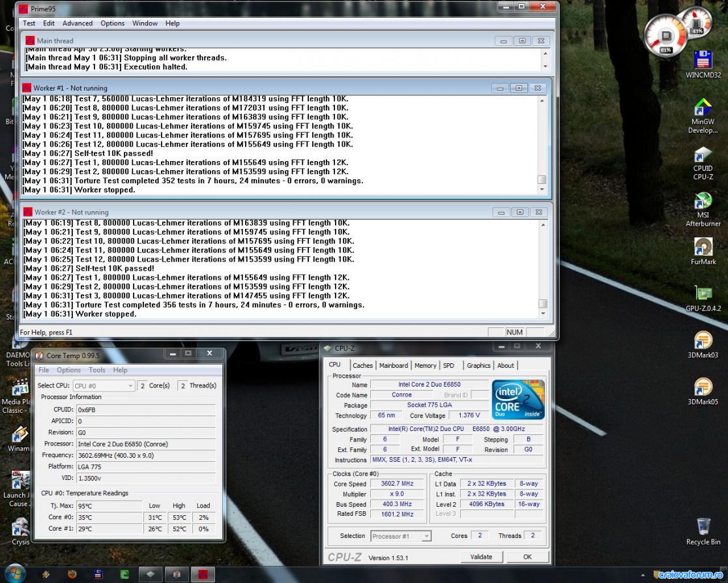728x583 pixels.
Task: Launch the Crysis desktop icon
Action: (20, 532)
